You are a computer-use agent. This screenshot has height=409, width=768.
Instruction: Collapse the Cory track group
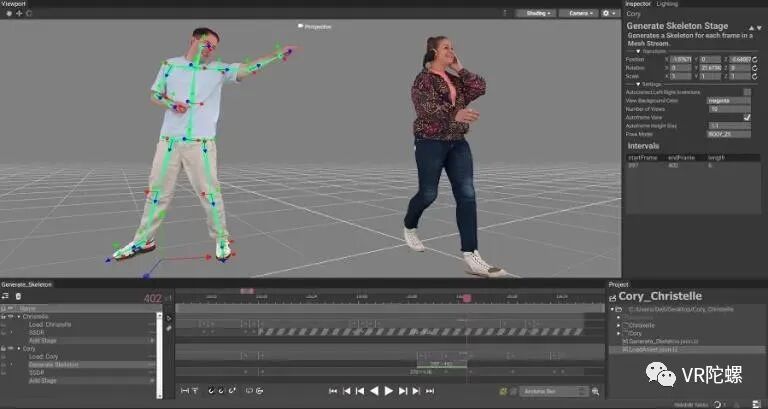[x=19, y=349]
